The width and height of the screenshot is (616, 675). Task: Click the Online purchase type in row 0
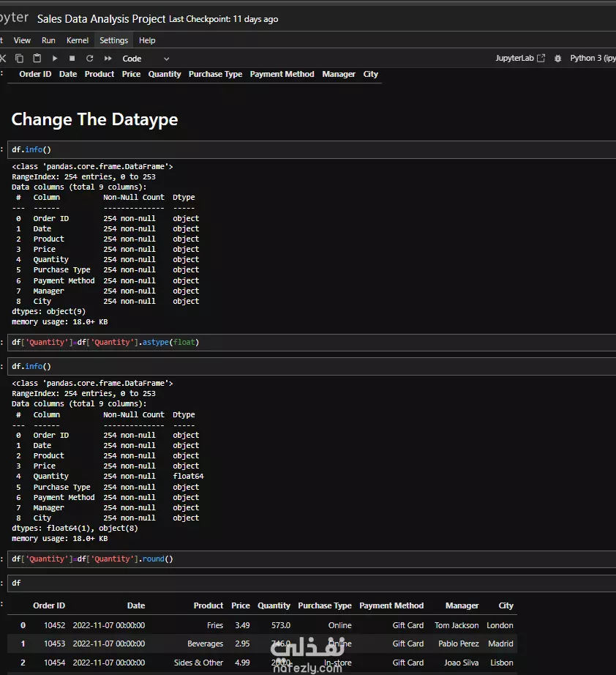[x=340, y=625]
